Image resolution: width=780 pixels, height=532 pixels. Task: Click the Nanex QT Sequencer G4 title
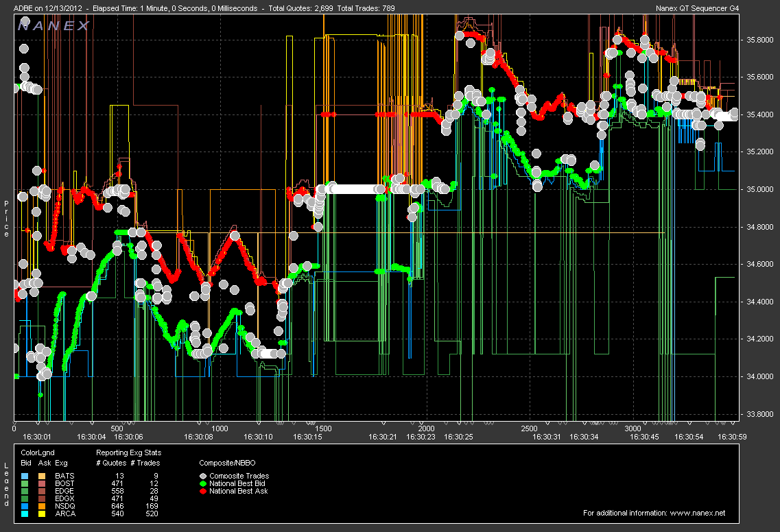tap(698, 8)
